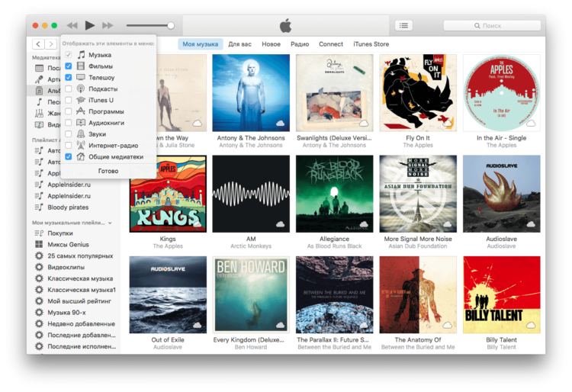Click the gear icon beside Музыка 90-х

(39, 313)
